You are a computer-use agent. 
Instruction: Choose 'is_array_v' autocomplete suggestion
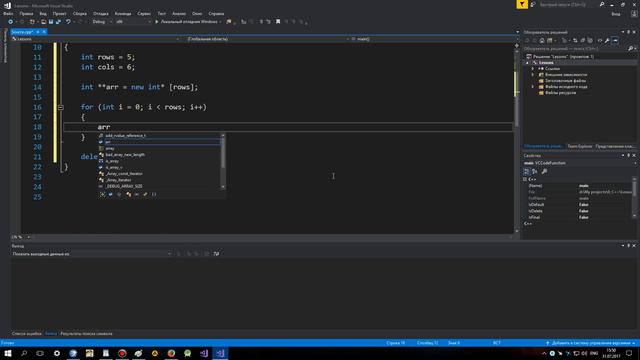159,167
